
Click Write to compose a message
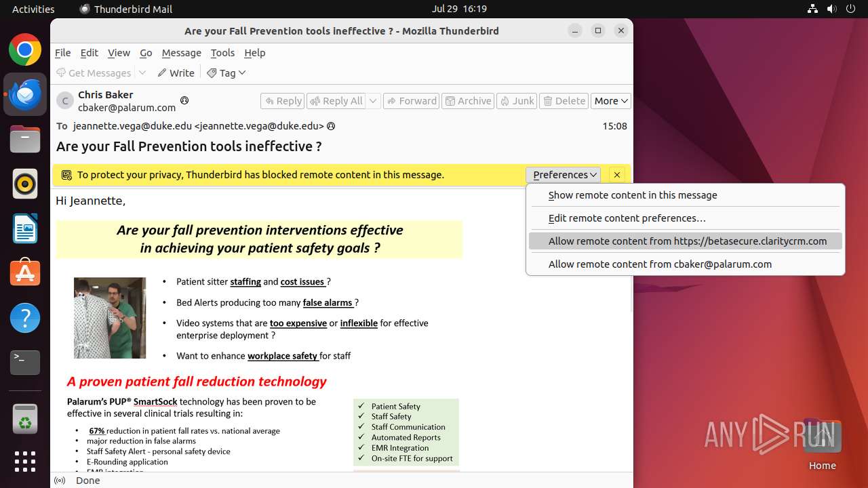pos(176,73)
